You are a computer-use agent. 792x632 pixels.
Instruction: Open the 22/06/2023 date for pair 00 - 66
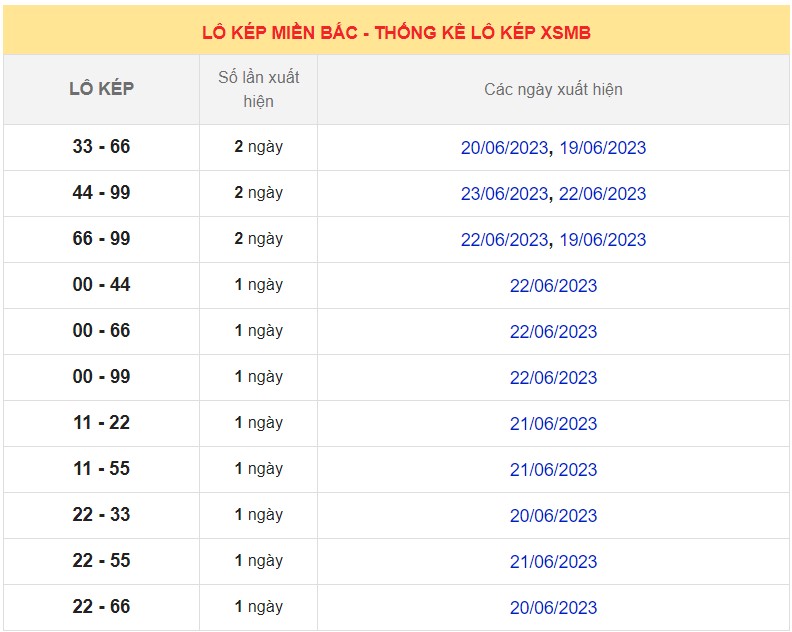point(554,331)
